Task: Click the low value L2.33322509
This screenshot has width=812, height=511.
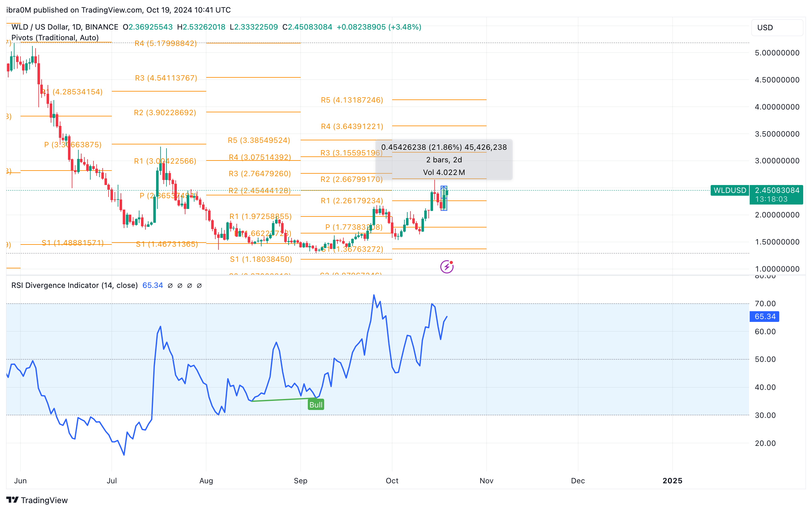Action: tap(254, 27)
